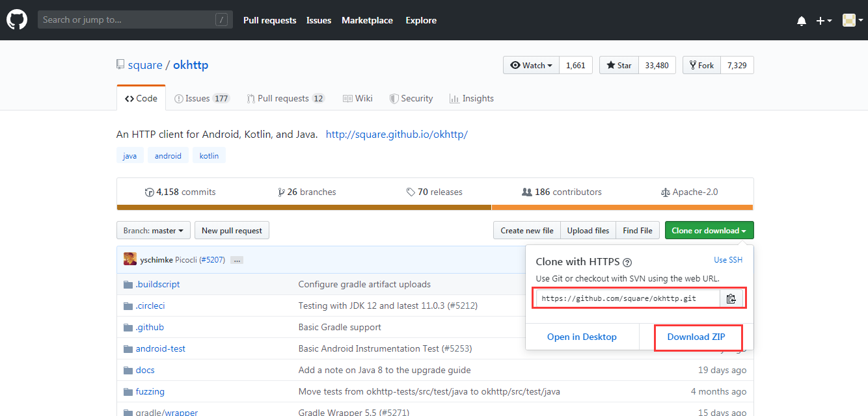
Task: Select the java topic tag
Action: [129, 155]
